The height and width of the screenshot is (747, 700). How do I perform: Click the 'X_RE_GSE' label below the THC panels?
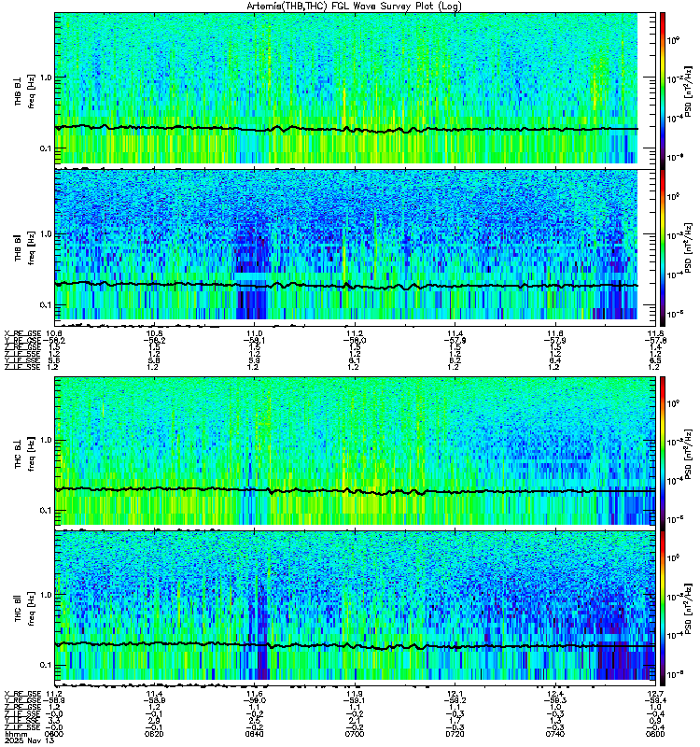(x=22, y=694)
